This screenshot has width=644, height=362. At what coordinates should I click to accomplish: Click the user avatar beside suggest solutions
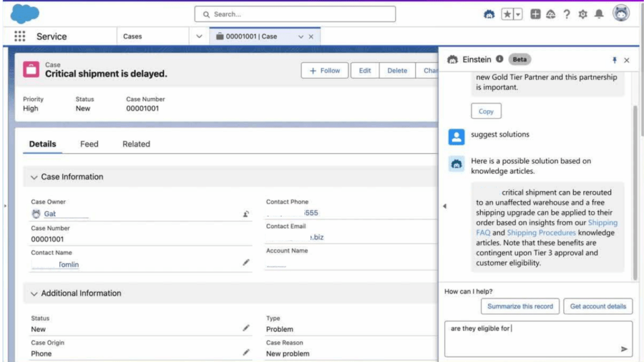click(457, 136)
